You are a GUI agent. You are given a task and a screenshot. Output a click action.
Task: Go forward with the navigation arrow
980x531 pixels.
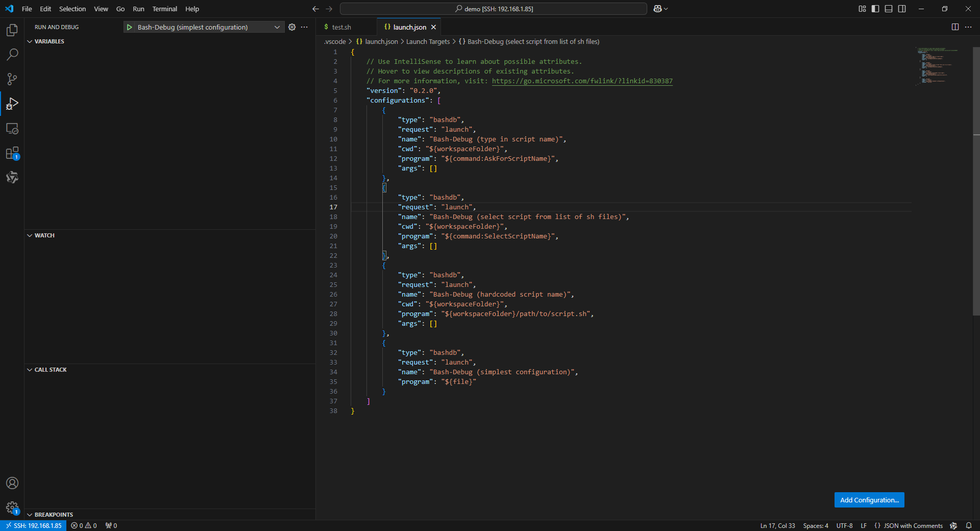point(329,9)
